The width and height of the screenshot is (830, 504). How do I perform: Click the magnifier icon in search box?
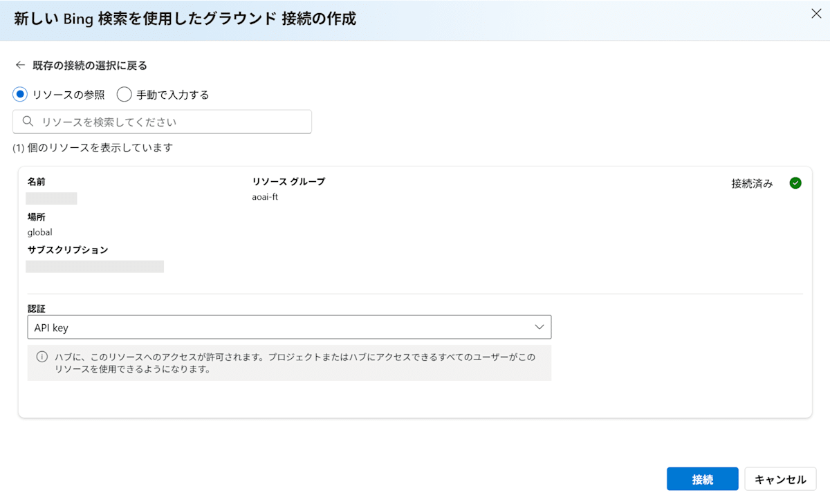[x=28, y=122]
